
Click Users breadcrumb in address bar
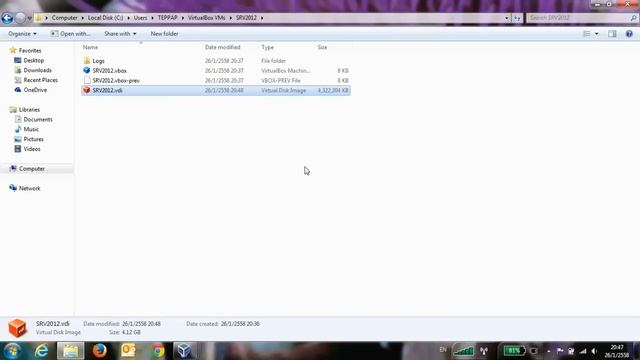click(x=140, y=18)
